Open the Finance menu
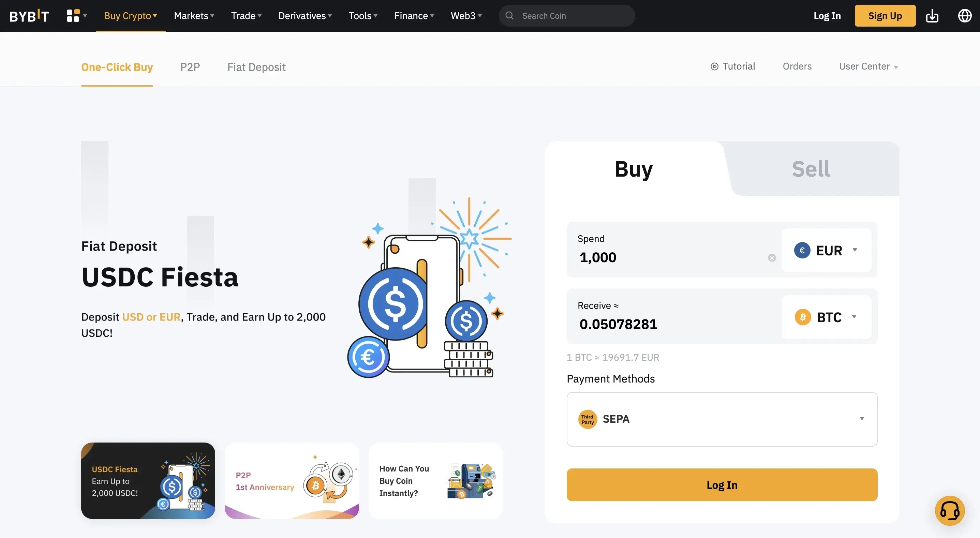Screen dimensions: 980x538 point(414,16)
